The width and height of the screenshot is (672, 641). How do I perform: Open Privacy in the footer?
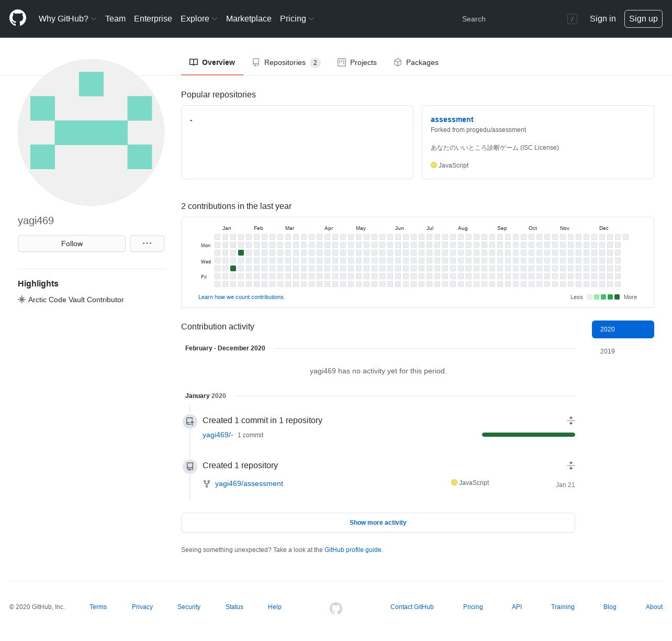click(x=142, y=607)
